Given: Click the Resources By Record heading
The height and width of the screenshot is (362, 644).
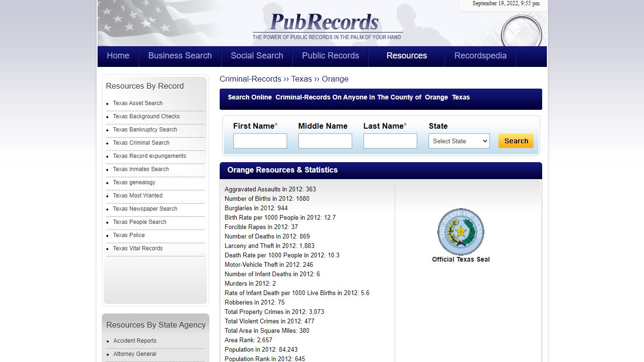Looking at the screenshot, I should (x=145, y=86).
